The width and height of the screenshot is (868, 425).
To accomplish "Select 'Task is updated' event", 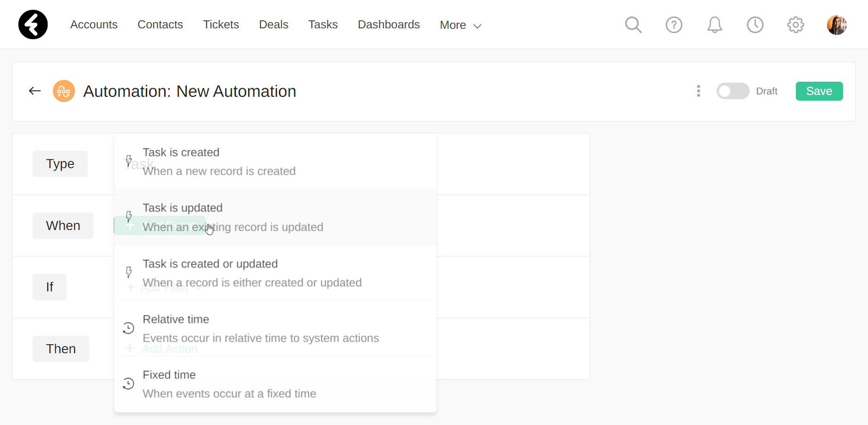I will 275,217.
